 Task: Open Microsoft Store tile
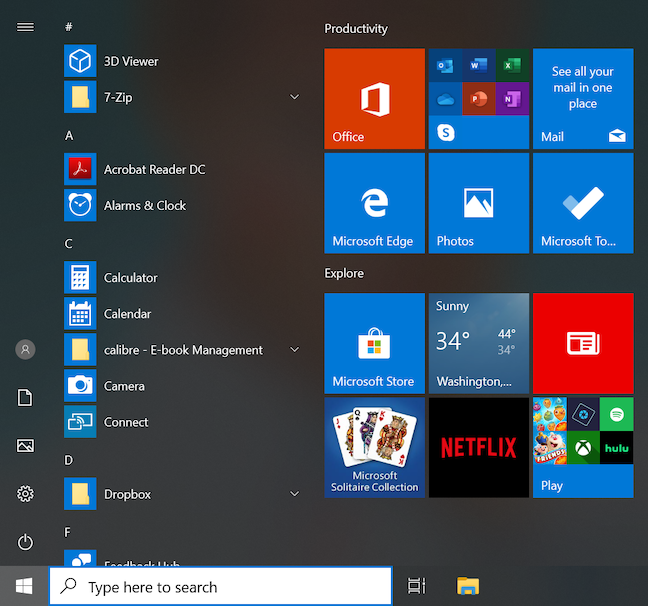374,343
